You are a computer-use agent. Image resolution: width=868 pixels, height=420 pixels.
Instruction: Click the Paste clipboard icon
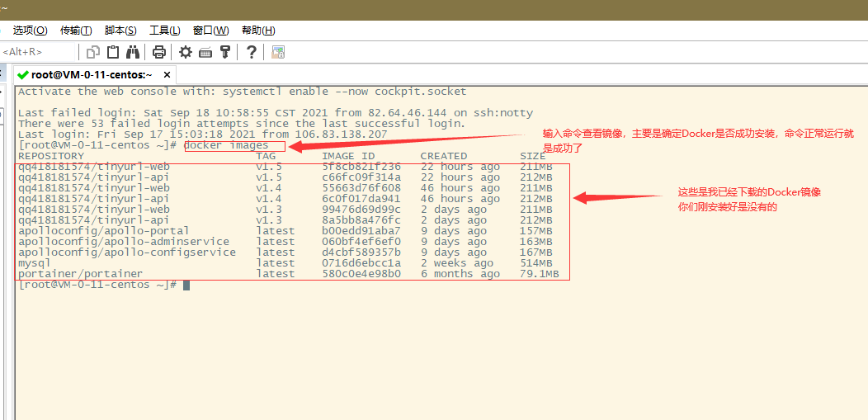113,52
